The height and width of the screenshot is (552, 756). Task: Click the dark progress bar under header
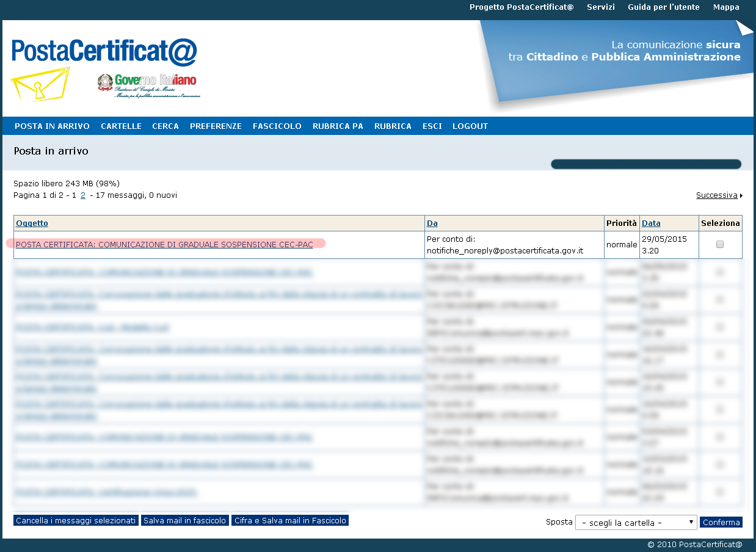[646, 164]
